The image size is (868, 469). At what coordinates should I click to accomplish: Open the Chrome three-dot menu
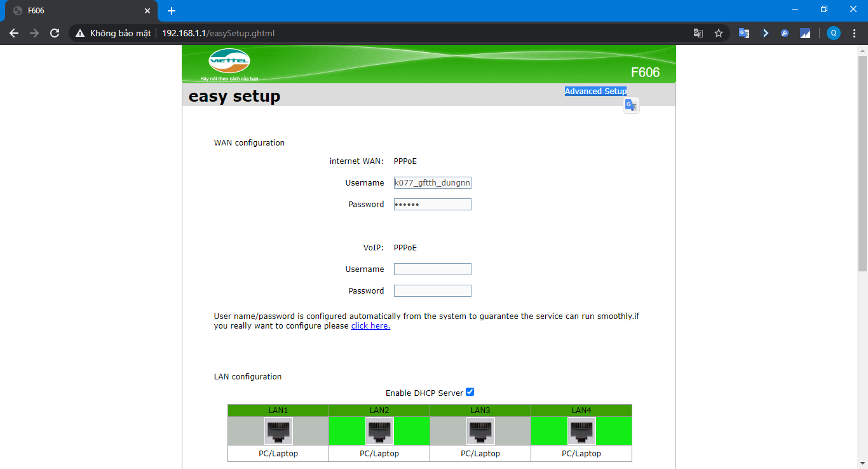[854, 33]
